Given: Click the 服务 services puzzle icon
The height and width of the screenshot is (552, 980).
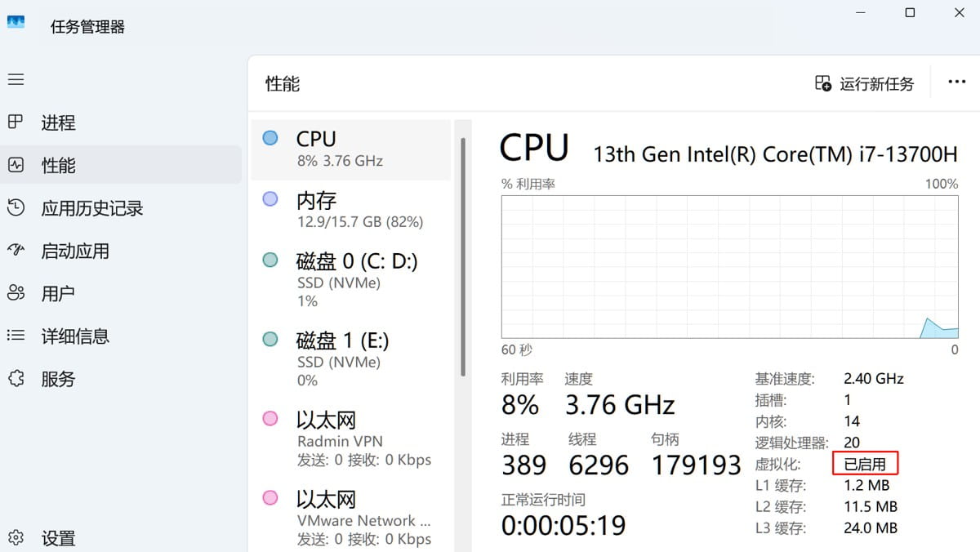Looking at the screenshot, I should tap(16, 378).
